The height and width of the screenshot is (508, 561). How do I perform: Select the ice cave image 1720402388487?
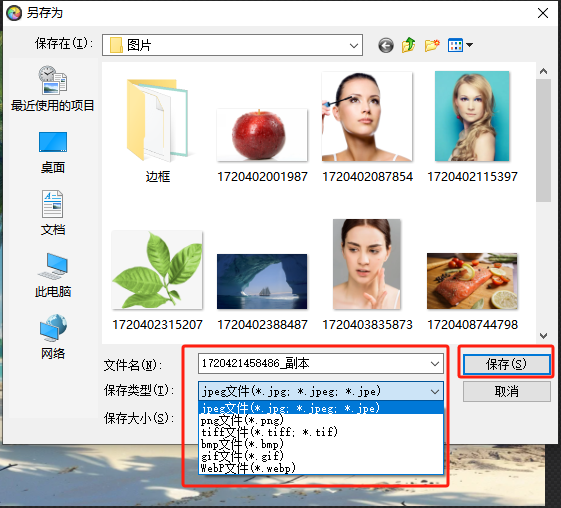(x=262, y=292)
